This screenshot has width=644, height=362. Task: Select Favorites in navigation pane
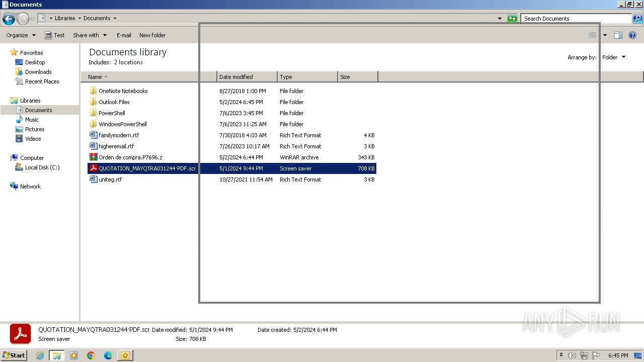tap(31, 53)
